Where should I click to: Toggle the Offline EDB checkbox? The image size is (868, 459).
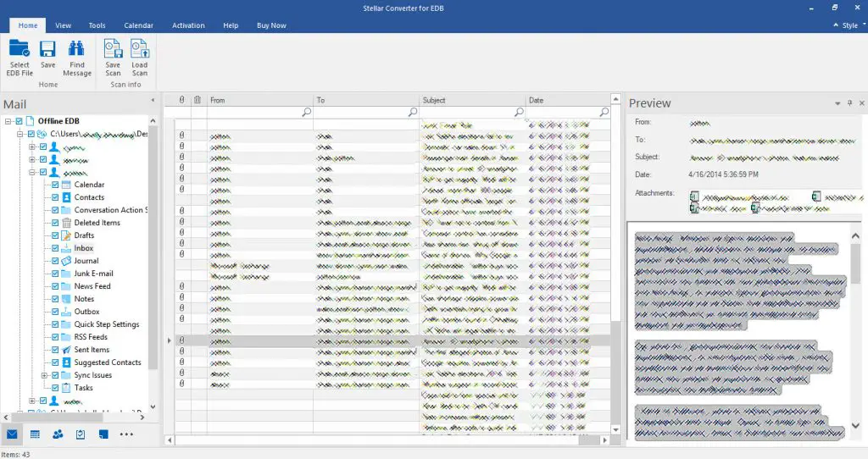pos(19,121)
